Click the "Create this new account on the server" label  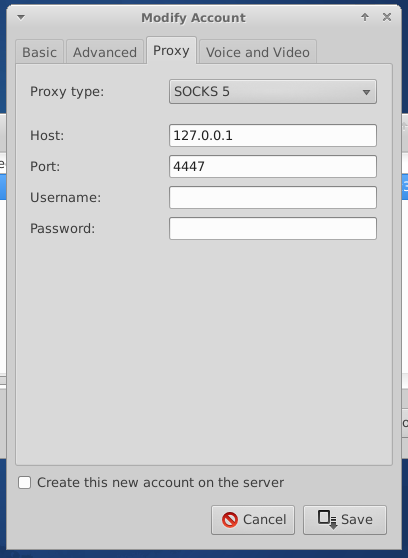click(161, 483)
